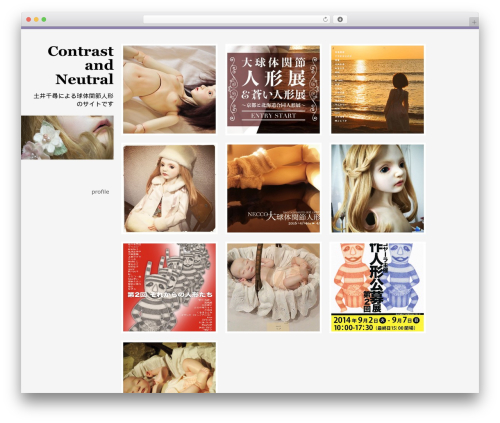Click the green maximize window button
Image resolution: width=500 pixels, height=423 pixels.
pyautogui.click(x=44, y=19)
